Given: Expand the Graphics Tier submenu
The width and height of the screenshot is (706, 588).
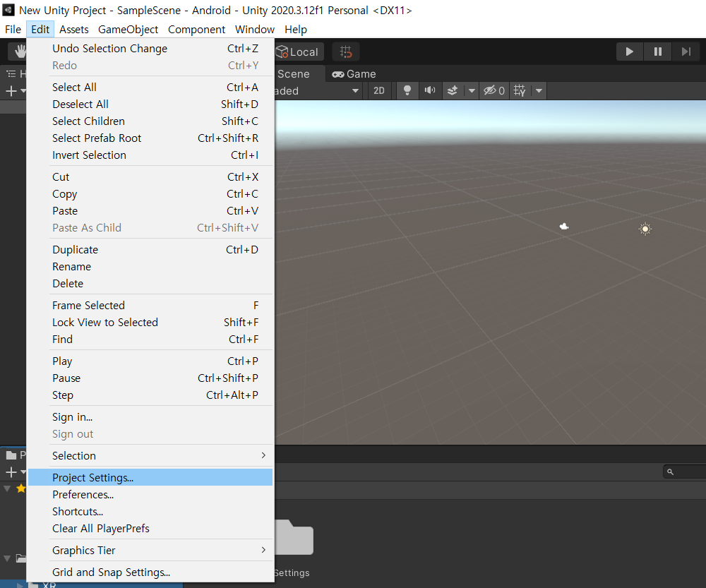Looking at the screenshot, I should click(x=150, y=551).
